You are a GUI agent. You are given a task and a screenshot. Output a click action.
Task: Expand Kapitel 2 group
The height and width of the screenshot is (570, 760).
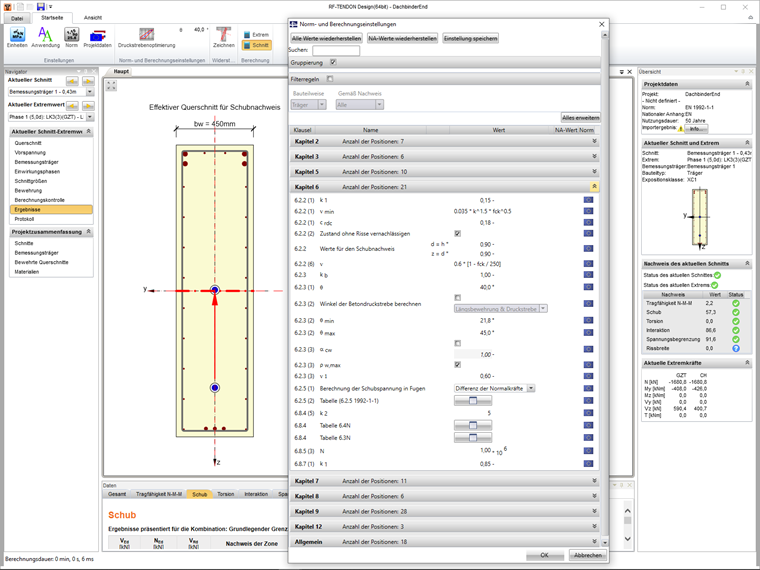(594, 141)
